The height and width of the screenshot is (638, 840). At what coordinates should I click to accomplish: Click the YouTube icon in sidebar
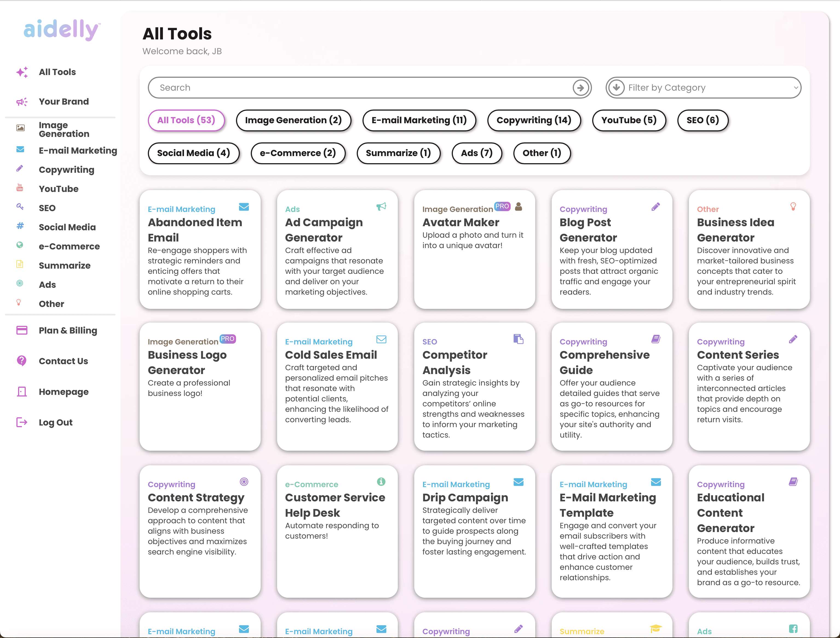20,188
